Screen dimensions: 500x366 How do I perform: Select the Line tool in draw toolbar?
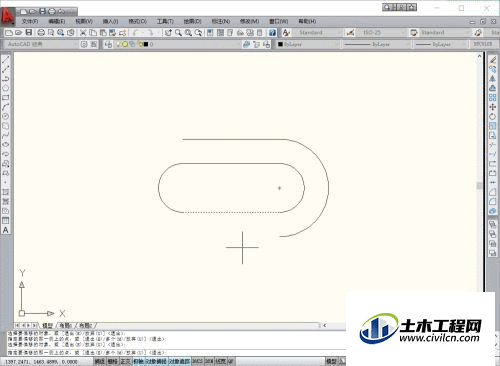pyautogui.click(x=6, y=60)
